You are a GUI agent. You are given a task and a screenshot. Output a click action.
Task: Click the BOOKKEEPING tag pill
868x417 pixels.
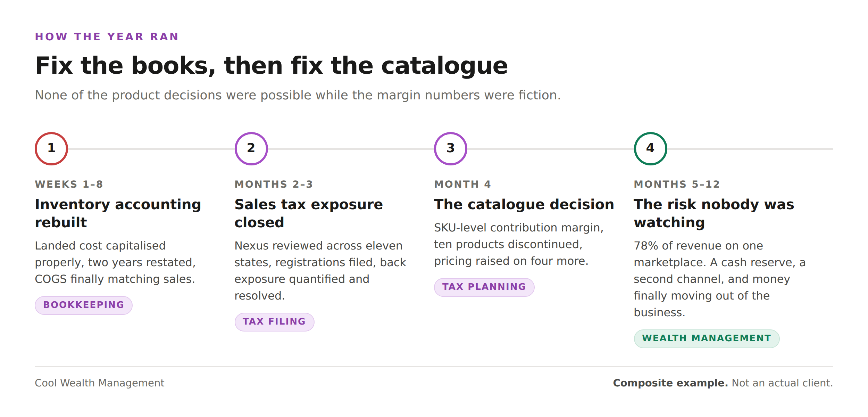[84, 305]
